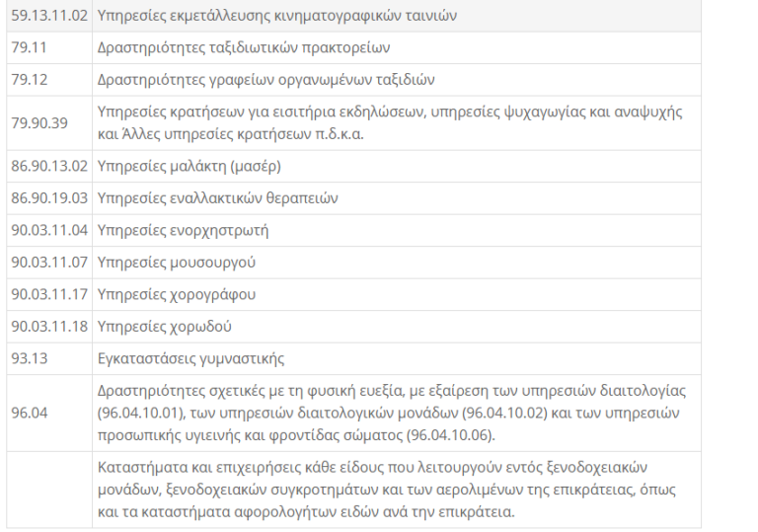Viewport: 758px width, 532px height.
Task: Click the code cell 90.03.11.07
Action: point(48,263)
